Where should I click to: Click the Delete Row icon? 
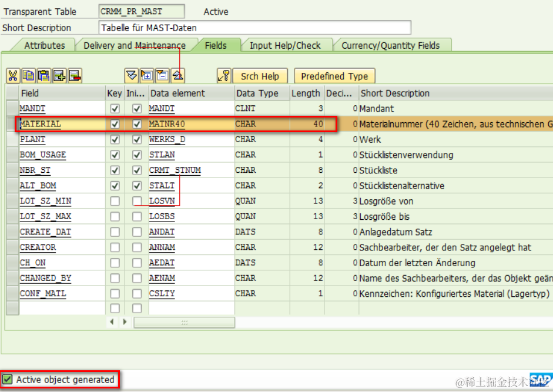75,76
